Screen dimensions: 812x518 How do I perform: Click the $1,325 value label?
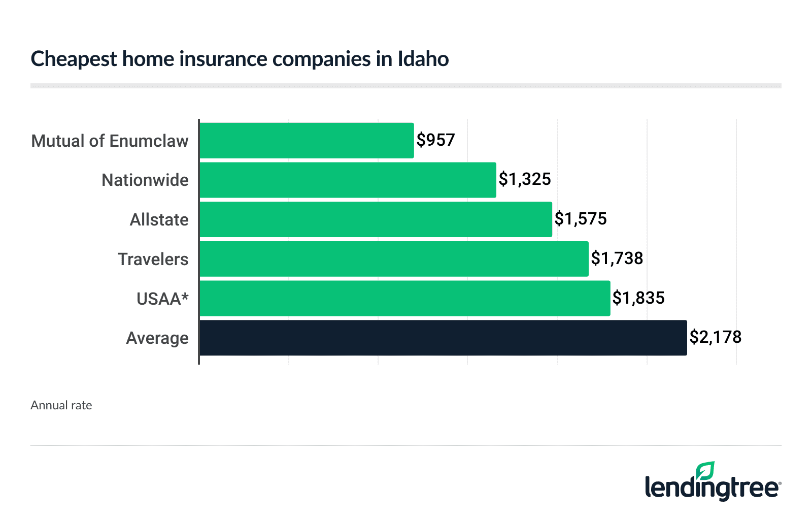click(x=525, y=179)
